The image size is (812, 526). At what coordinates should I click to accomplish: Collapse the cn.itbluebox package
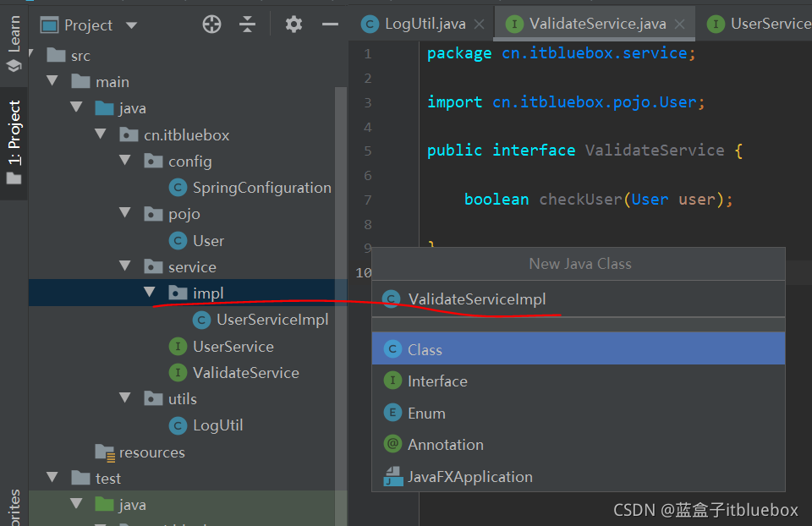point(101,134)
